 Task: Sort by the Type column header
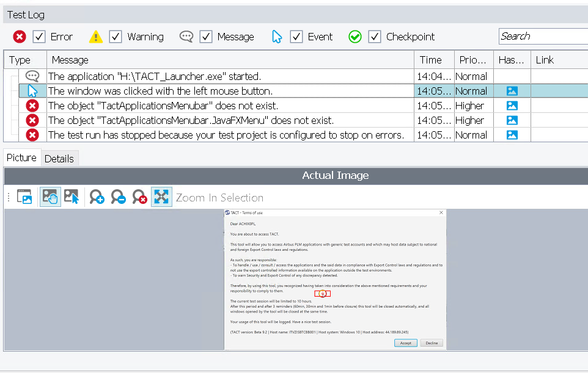[x=25, y=60]
